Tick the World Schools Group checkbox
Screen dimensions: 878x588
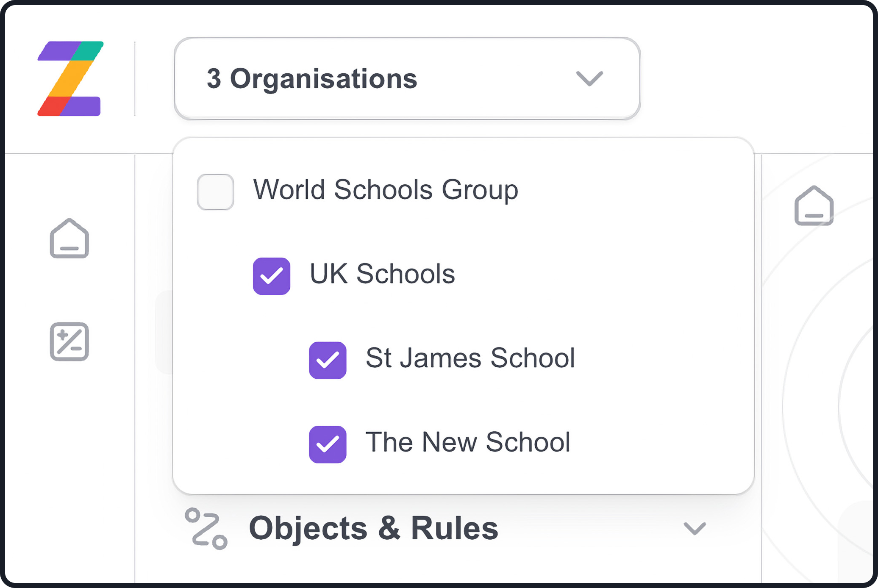[215, 192]
